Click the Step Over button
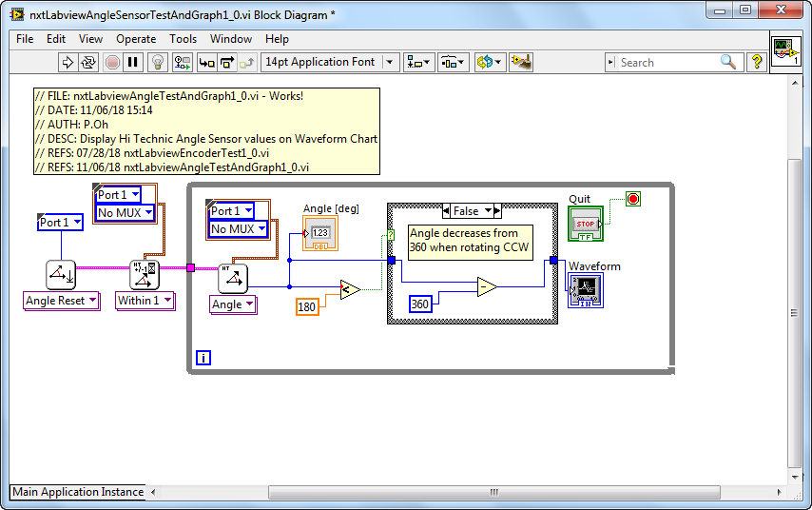Image resolution: width=812 pixels, height=510 pixels. click(227, 63)
